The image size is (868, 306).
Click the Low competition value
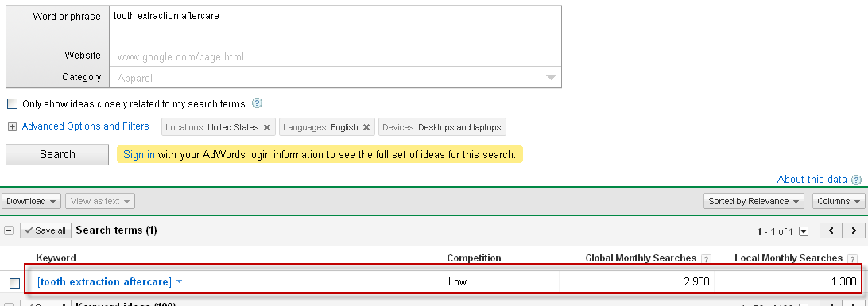pyautogui.click(x=457, y=281)
